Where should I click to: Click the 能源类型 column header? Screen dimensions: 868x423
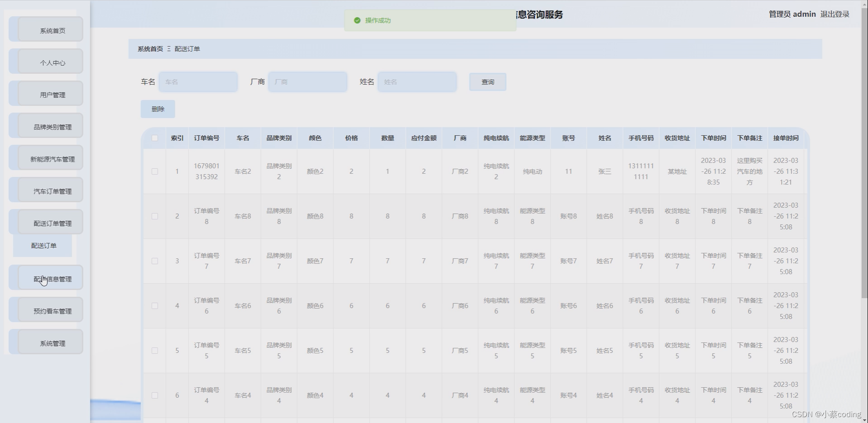point(532,138)
